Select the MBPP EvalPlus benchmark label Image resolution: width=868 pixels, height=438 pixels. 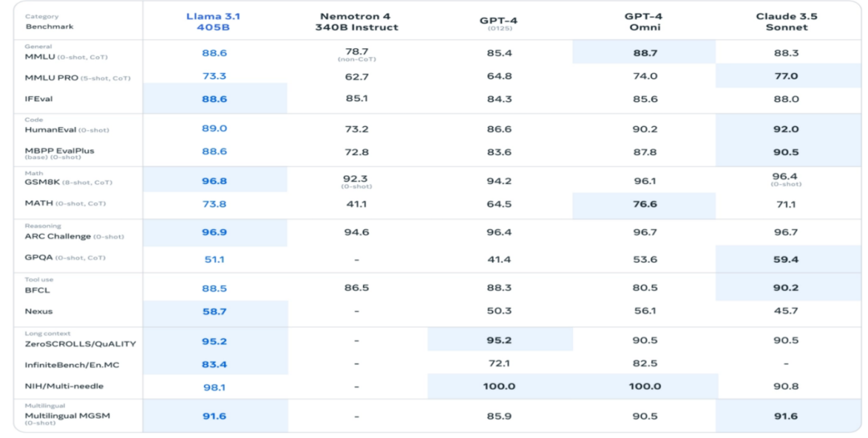coord(59,154)
